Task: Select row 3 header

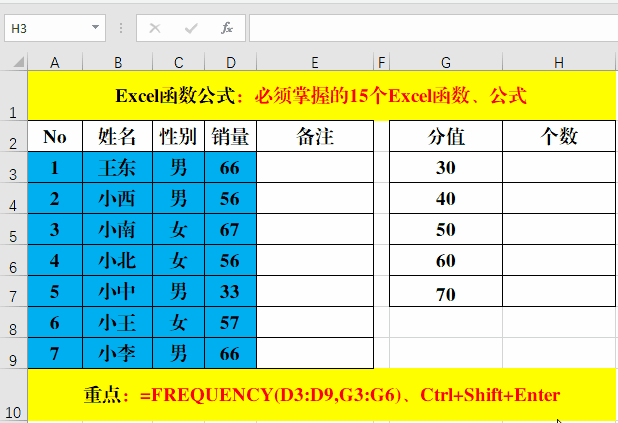Action: [13, 167]
